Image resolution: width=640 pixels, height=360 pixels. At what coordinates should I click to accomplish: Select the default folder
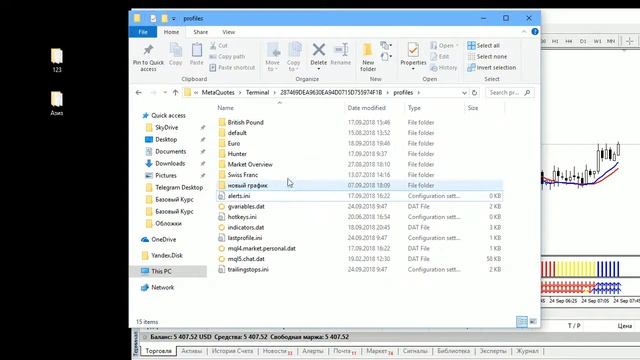pyautogui.click(x=237, y=133)
